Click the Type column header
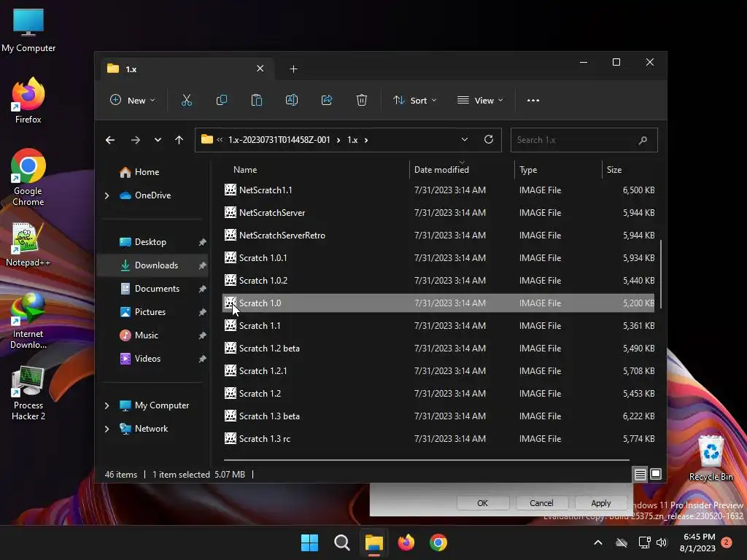This screenshot has width=747, height=560. pos(558,169)
